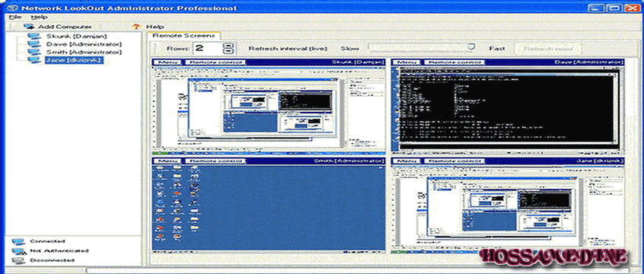Select the Dave [Administrator] computer icon
This screenshot has width=644, height=274.
[x=34, y=44]
